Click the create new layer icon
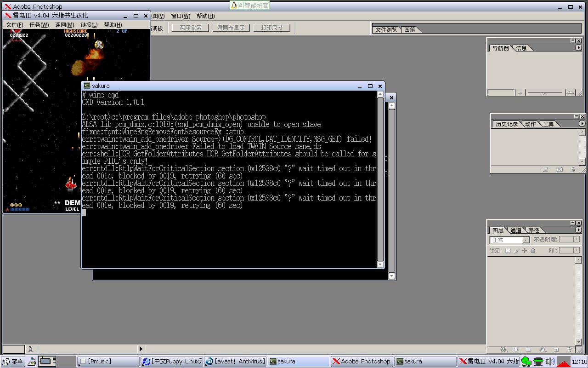Viewport: 588px width, 368px height. coord(556,350)
